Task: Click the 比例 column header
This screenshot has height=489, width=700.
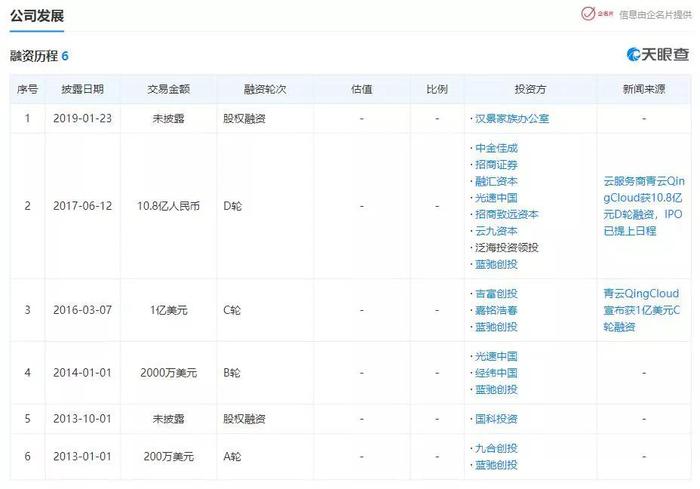Action: (437, 89)
